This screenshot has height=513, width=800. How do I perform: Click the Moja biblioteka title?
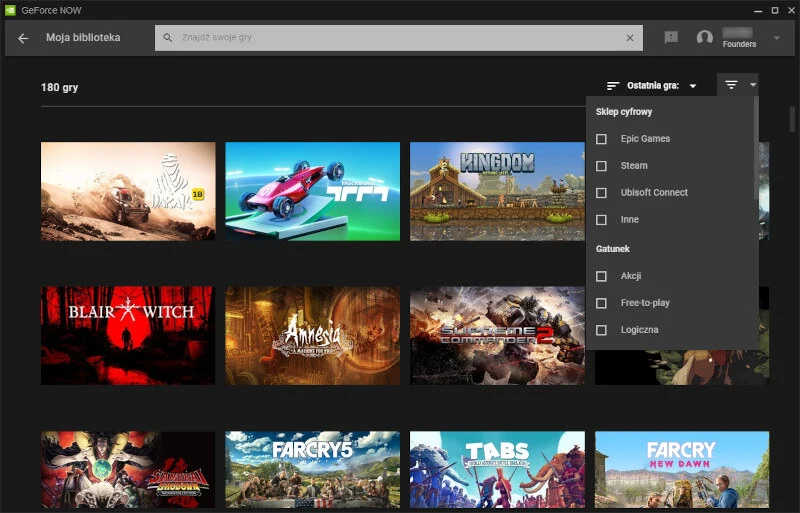(83, 38)
